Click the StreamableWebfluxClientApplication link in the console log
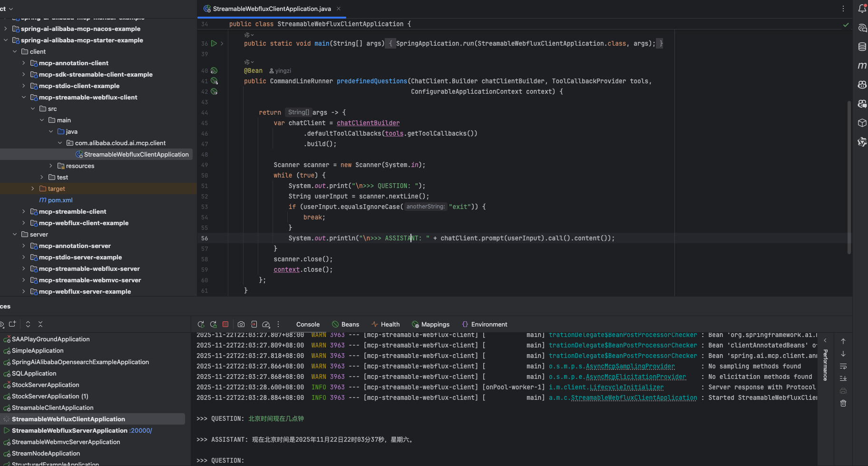Image resolution: width=868 pixels, height=466 pixels. click(x=634, y=398)
